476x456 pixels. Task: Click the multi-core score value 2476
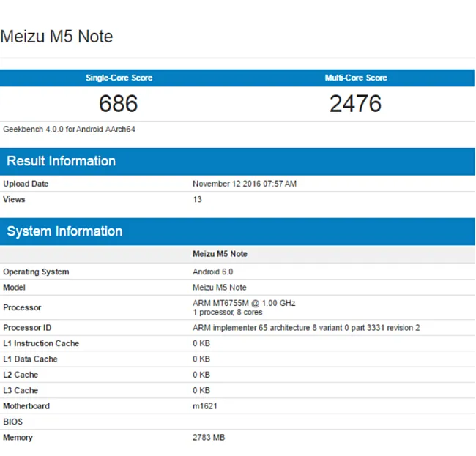[x=355, y=103]
